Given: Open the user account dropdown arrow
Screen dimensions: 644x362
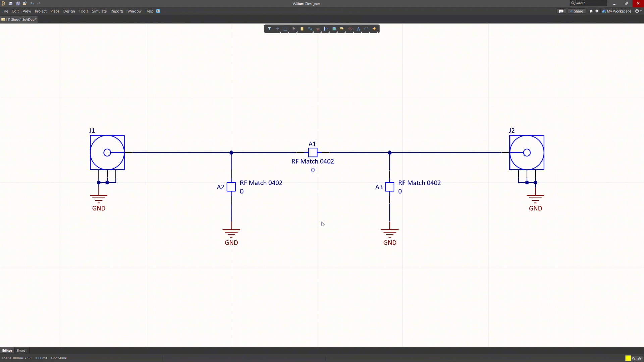Looking at the screenshot, I should coord(641,11).
